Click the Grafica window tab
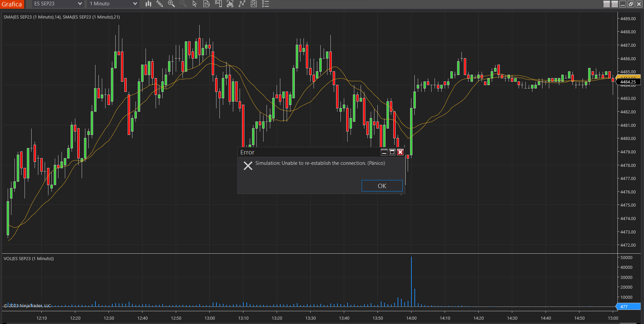The height and width of the screenshot is (324, 644). point(12,4)
